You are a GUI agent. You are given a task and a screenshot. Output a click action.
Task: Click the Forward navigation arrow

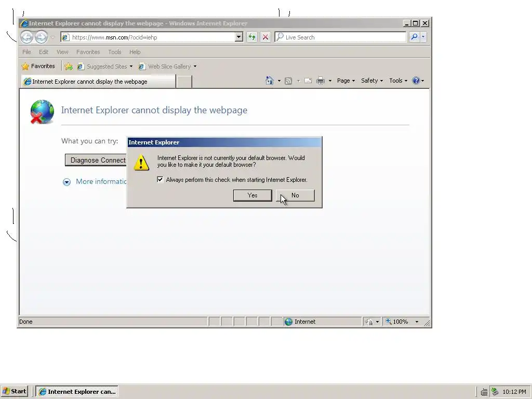point(42,37)
